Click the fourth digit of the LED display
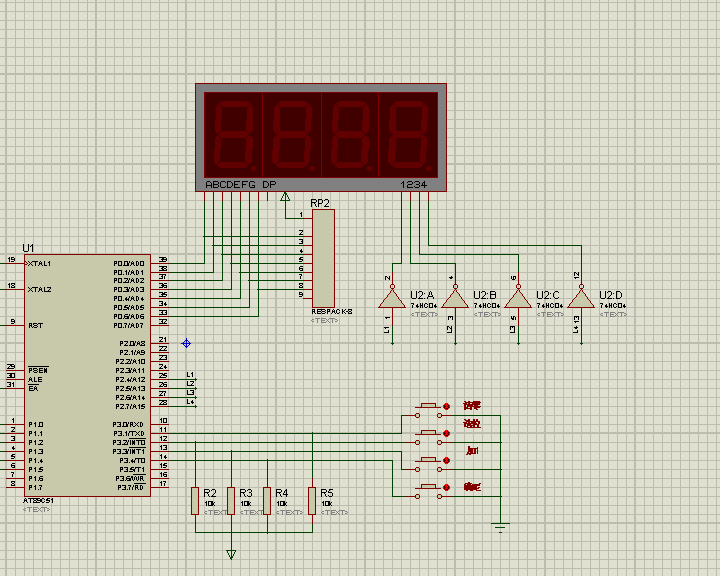This screenshot has width=720, height=576. [408, 135]
